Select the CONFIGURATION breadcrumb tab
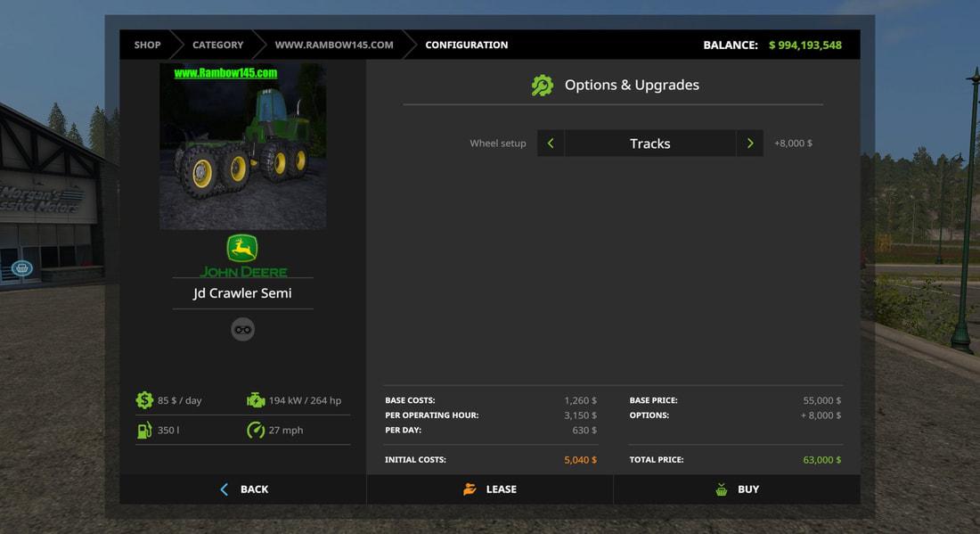Viewport: 980px width, 534px height. [x=466, y=45]
